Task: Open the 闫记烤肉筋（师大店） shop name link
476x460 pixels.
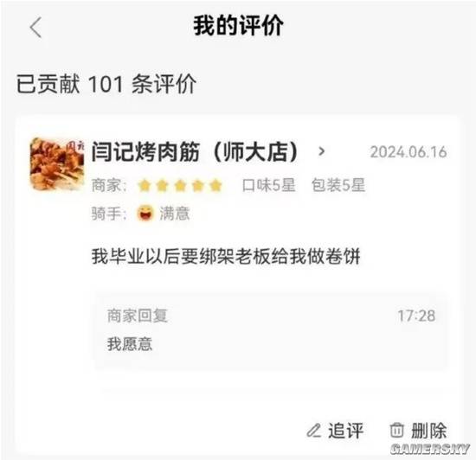Action: pyautogui.click(x=195, y=151)
